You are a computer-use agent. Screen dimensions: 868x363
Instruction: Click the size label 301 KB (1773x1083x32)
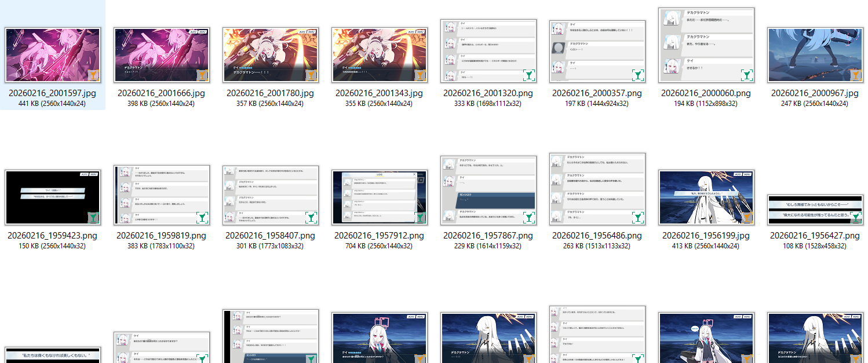coord(271,246)
